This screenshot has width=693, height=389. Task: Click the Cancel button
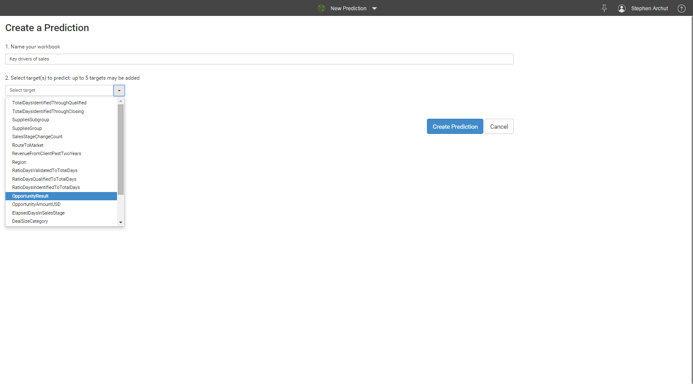click(499, 126)
